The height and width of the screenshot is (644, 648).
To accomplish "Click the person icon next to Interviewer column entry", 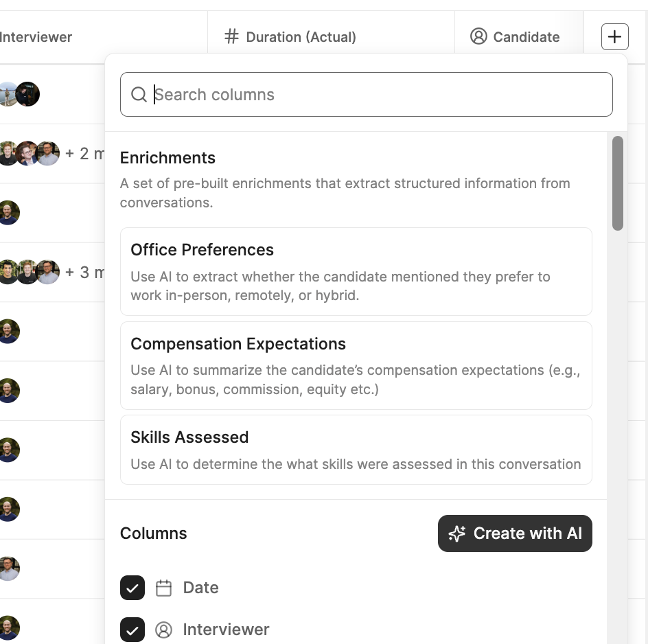I will [163, 630].
